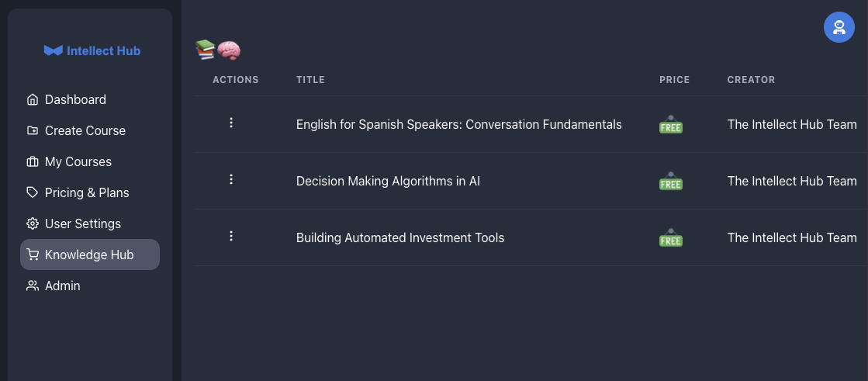This screenshot has width=868, height=381.
Task: Click the Intellect Hub logo icon
Action: (53, 51)
